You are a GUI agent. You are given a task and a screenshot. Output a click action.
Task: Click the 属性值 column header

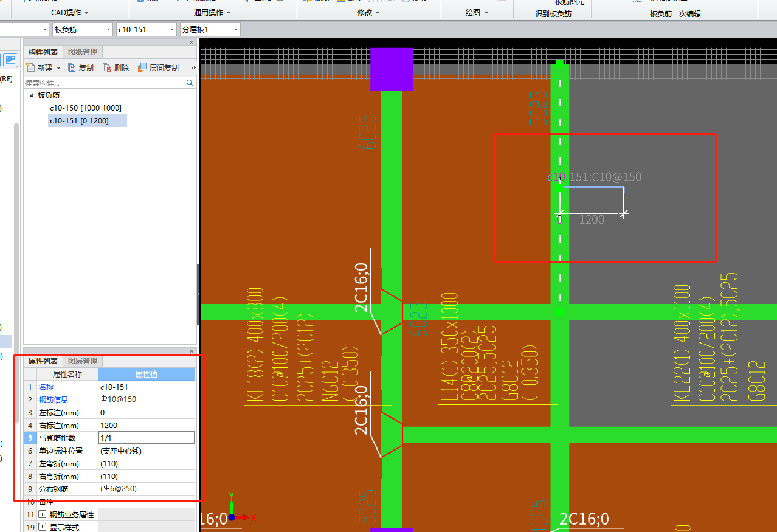[x=147, y=374]
